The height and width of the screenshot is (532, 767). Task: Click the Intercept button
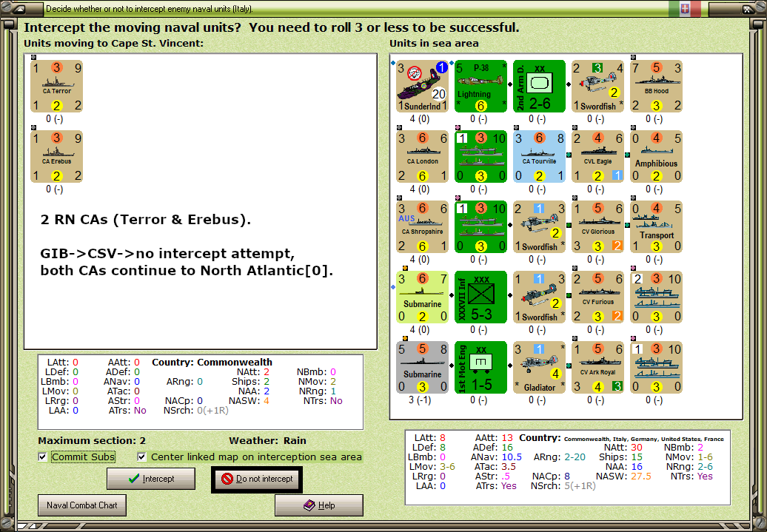tap(151, 479)
